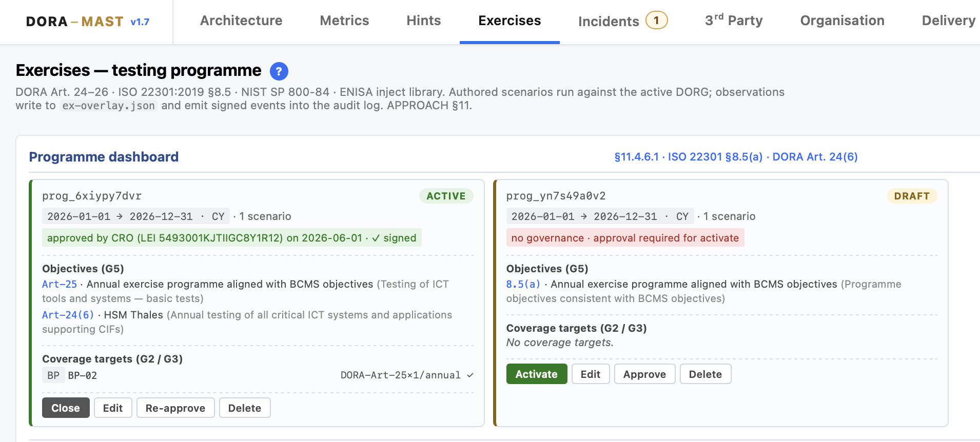Screen dimensions: 980x442
Task: Click the HSM Thales objective description
Action: (133, 315)
